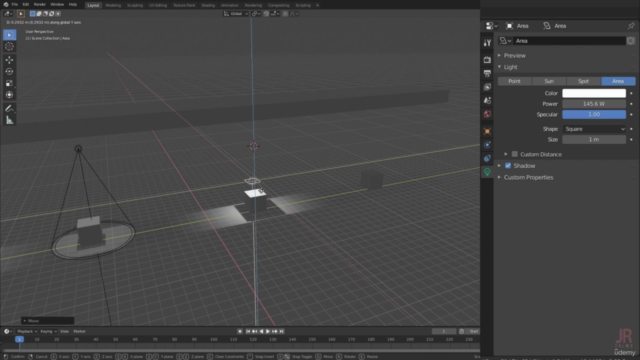Viewport: 640px width, 360px height.
Task: Open the View Layer properties tab
Action: (x=487, y=87)
